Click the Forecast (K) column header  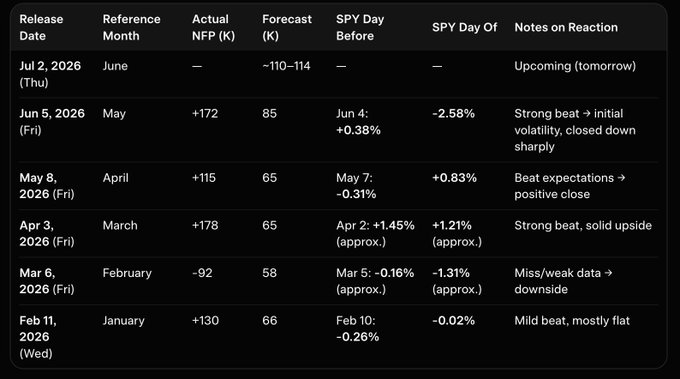pos(287,27)
